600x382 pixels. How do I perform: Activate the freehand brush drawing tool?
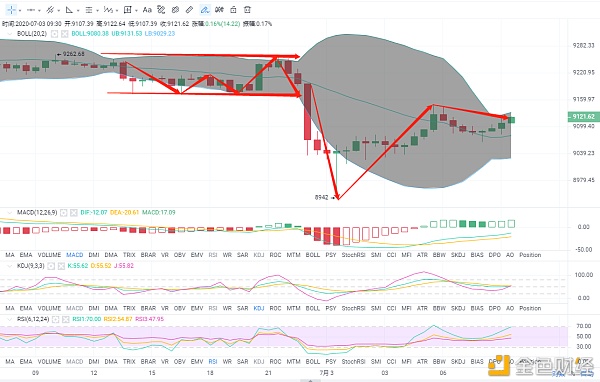pyautogui.click(x=205, y=10)
